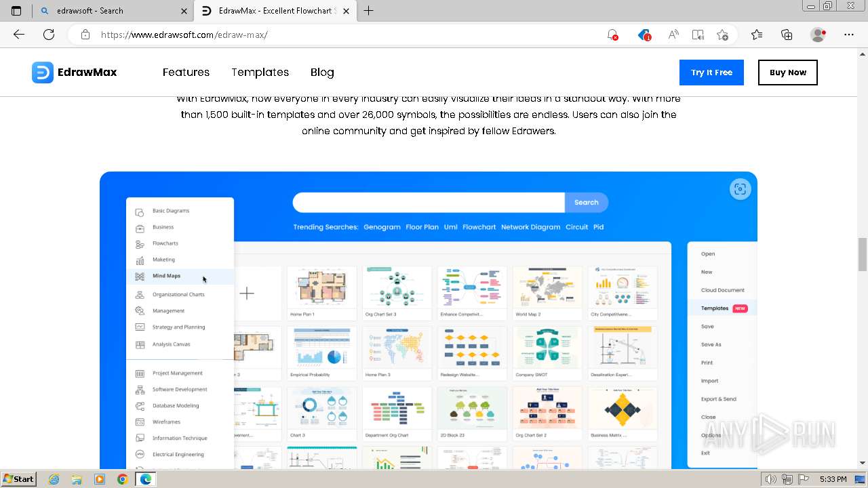
Task: Click the Software Development icon
Action: pyautogui.click(x=140, y=390)
